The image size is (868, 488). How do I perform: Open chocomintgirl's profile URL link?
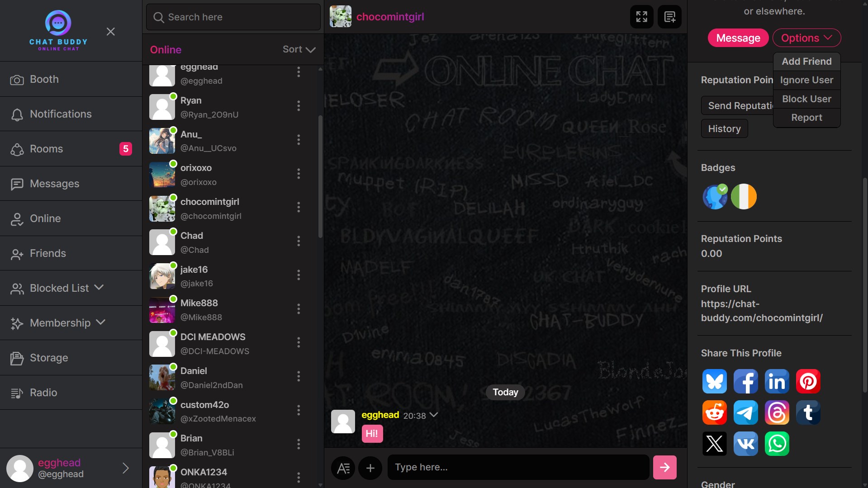(762, 311)
